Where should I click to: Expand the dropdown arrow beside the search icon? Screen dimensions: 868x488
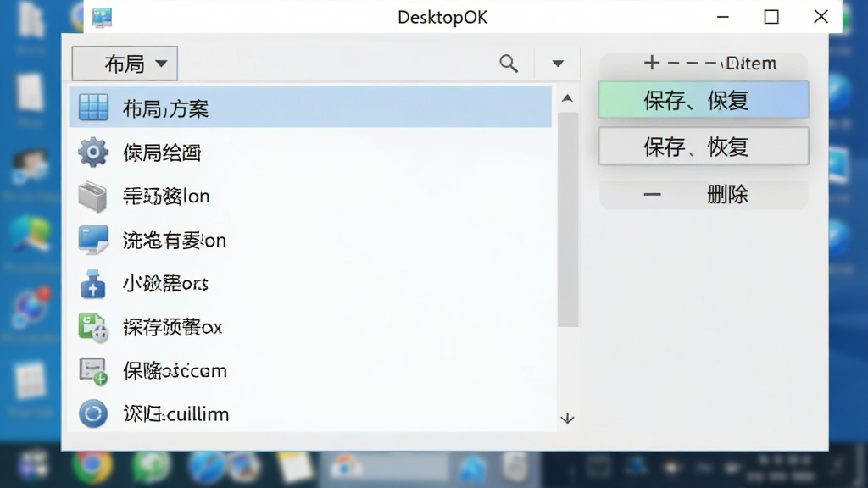(x=558, y=64)
